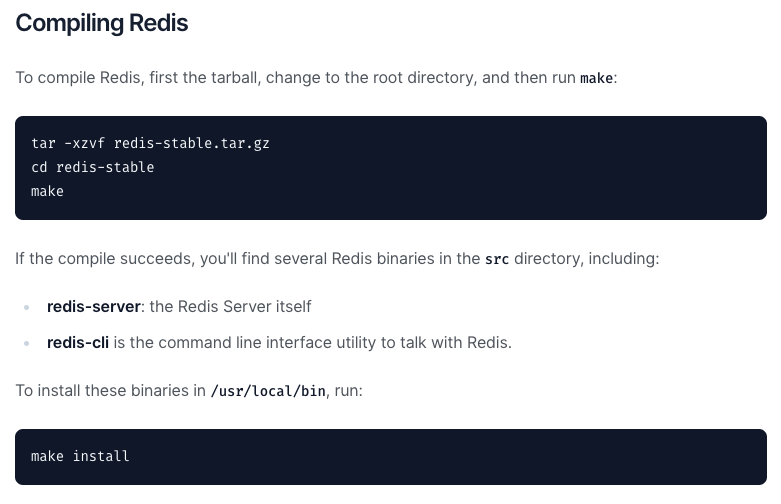Click the bullet beside redis-server
781x504 pixels.
pos(27,307)
